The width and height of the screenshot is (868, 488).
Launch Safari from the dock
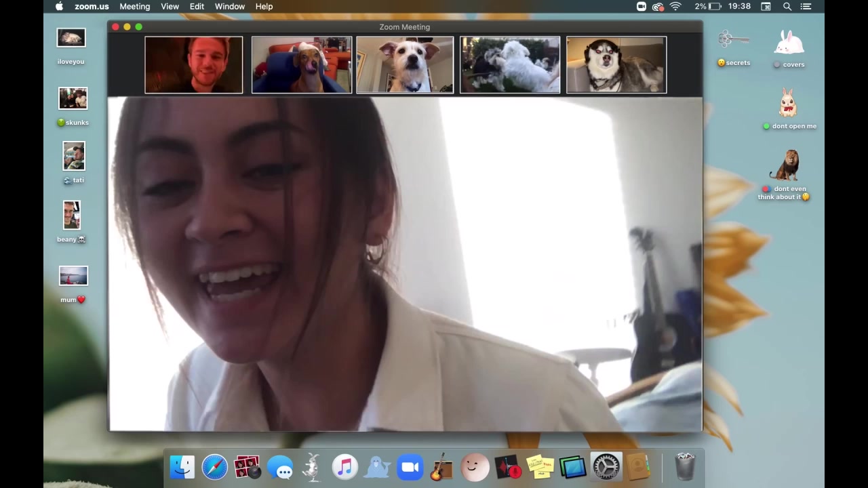click(214, 467)
